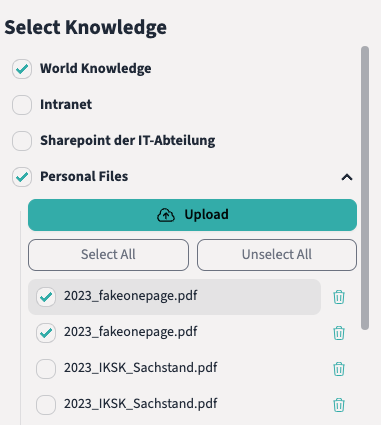Uncheck World Knowledge checkbox
This screenshot has width=381, height=425.
[22, 69]
